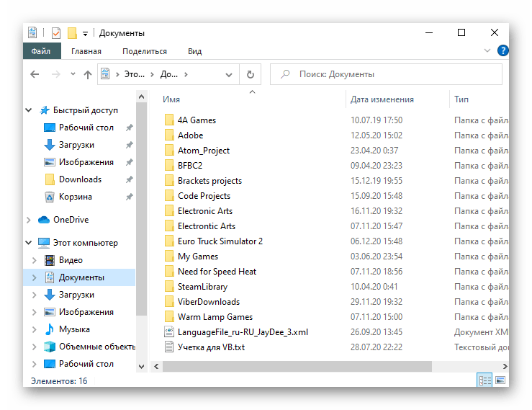Go up one folder level
The width and height of the screenshot is (532, 410).
pos(88,74)
